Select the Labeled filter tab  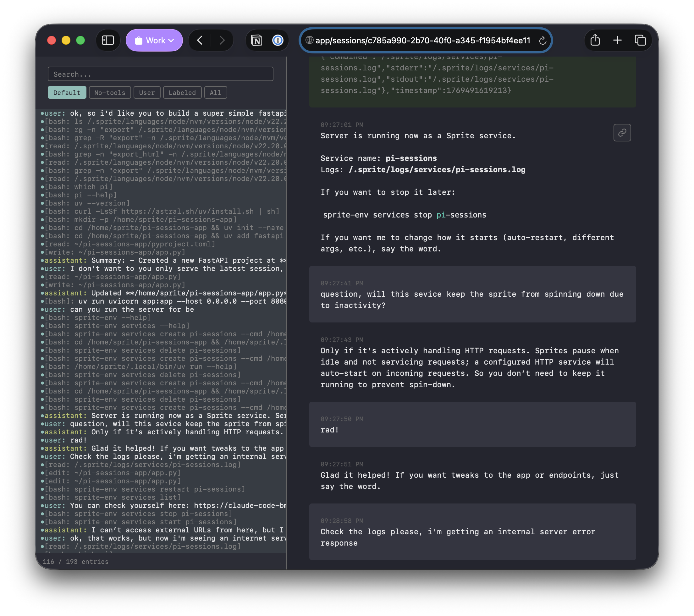click(x=182, y=93)
